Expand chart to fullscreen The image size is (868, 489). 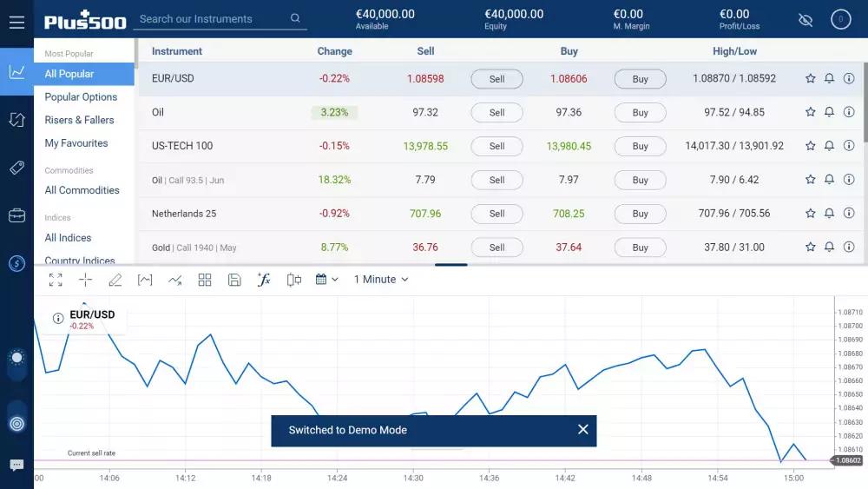tap(56, 280)
